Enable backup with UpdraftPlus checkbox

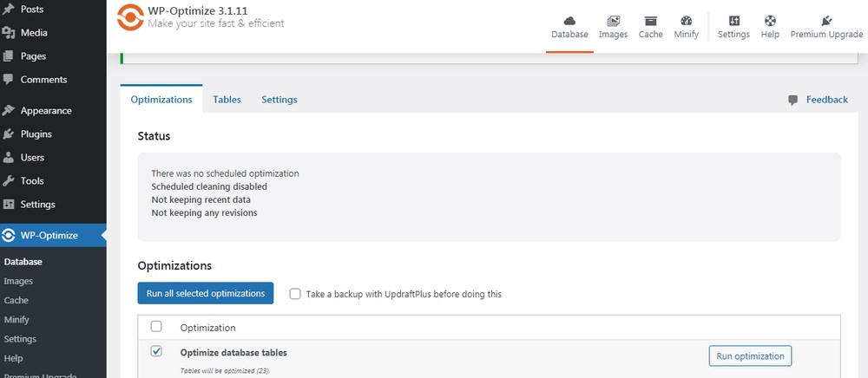coord(295,293)
